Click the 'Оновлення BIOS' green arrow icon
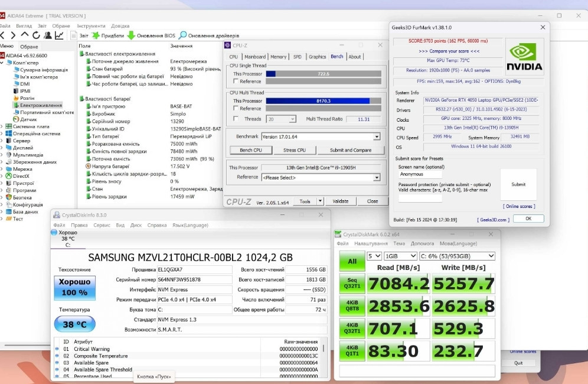Viewport: 588px width, 384px height. [131, 35]
